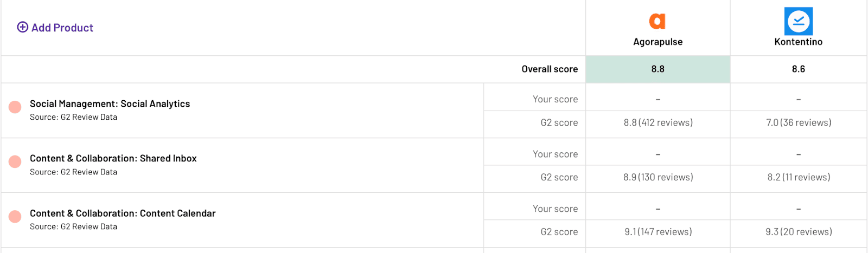Click Agorapulse 8.8 (412 reviews) G2 score
Image resolution: width=868 pixels, height=253 pixels.
pos(658,122)
